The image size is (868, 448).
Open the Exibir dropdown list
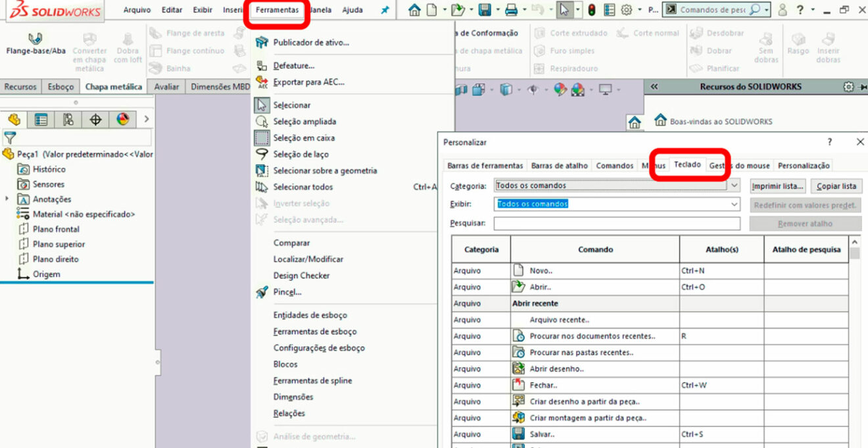(733, 204)
